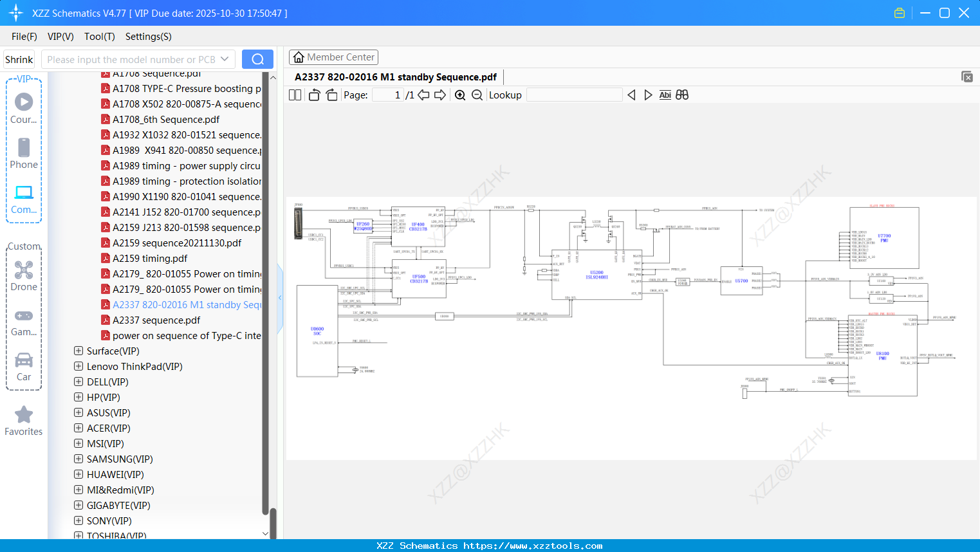Viewport: 980px width, 552px height.
Task: Expand the SAMSUNG(VIP) tree node
Action: [79, 459]
